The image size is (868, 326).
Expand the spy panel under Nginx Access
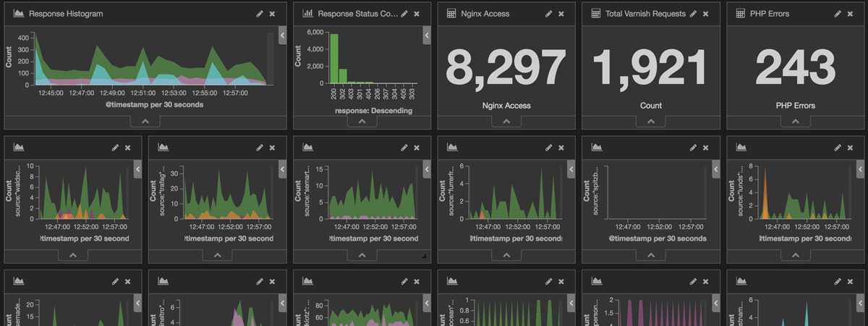point(507,122)
